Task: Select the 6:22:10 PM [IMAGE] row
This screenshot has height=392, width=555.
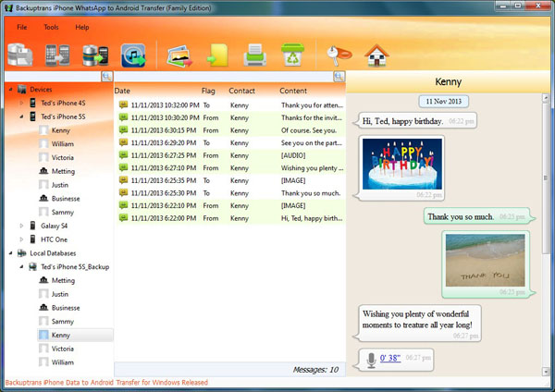Action: [x=231, y=205]
